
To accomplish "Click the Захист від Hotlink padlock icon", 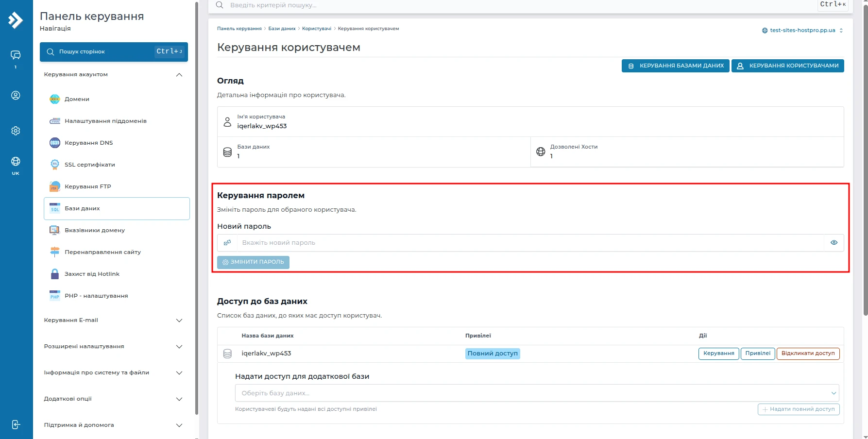I will (55, 274).
